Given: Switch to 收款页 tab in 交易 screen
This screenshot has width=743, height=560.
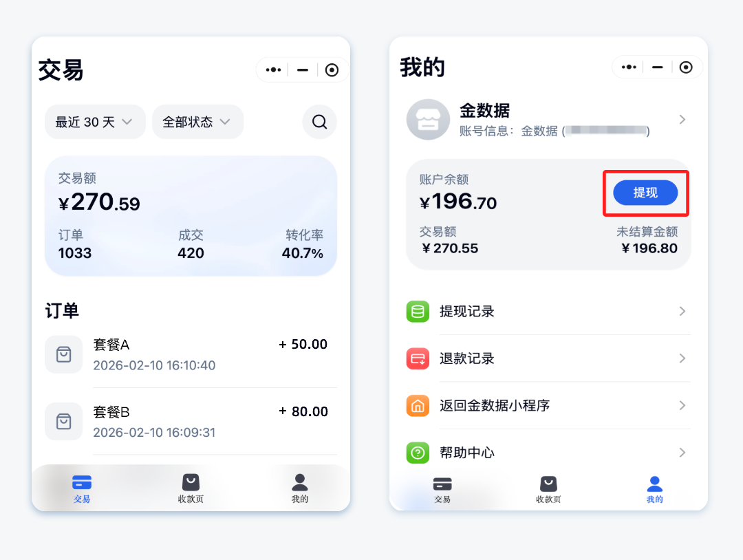Looking at the screenshot, I should click(191, 488).
